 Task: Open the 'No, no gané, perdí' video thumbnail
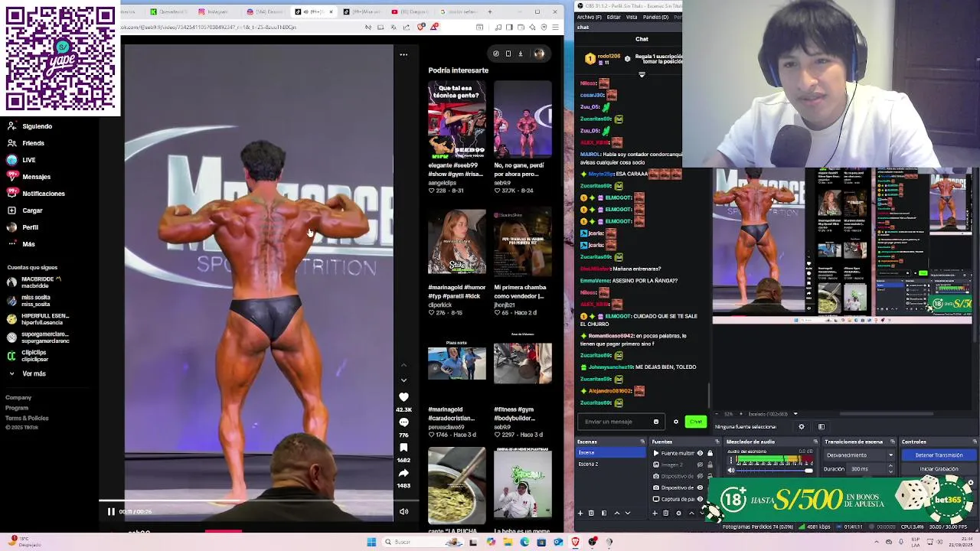(x=522, y=121)
